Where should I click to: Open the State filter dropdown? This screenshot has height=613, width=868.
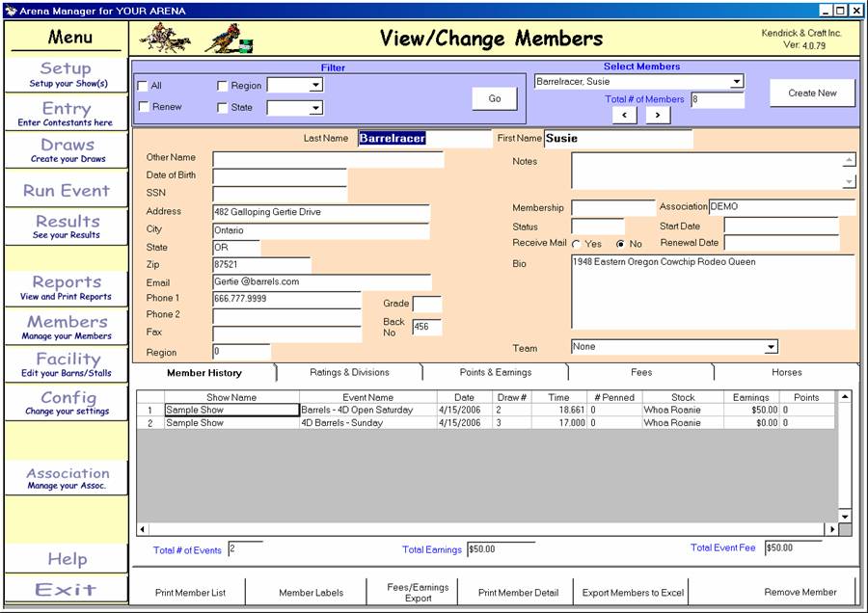coord(315,108)
